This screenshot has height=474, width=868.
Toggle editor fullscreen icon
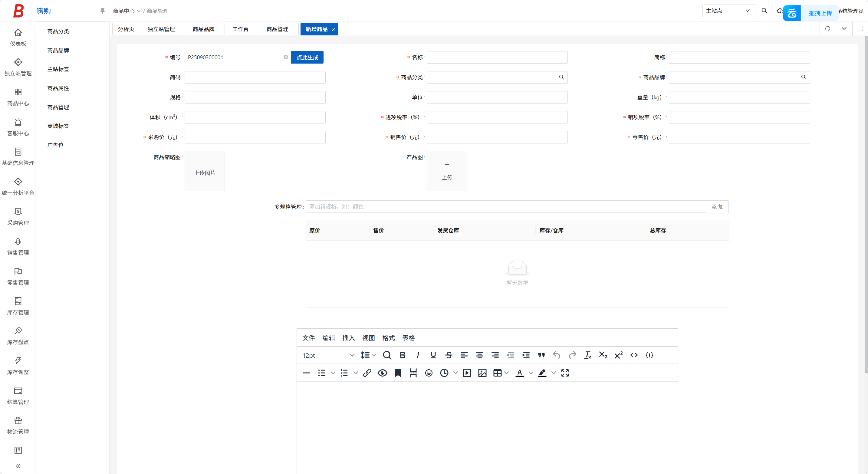[x=565, y=373]
